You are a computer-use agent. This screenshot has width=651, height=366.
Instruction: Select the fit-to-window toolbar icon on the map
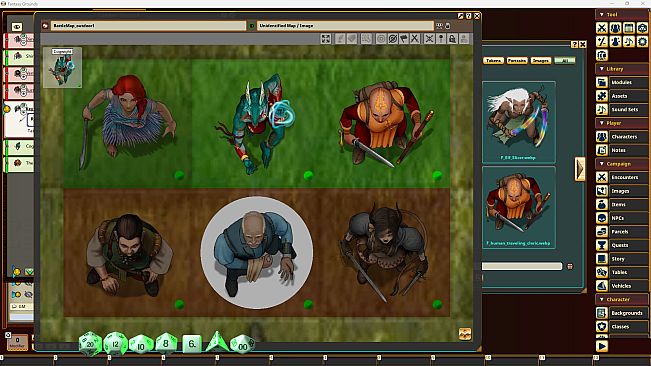coord(326,39)
